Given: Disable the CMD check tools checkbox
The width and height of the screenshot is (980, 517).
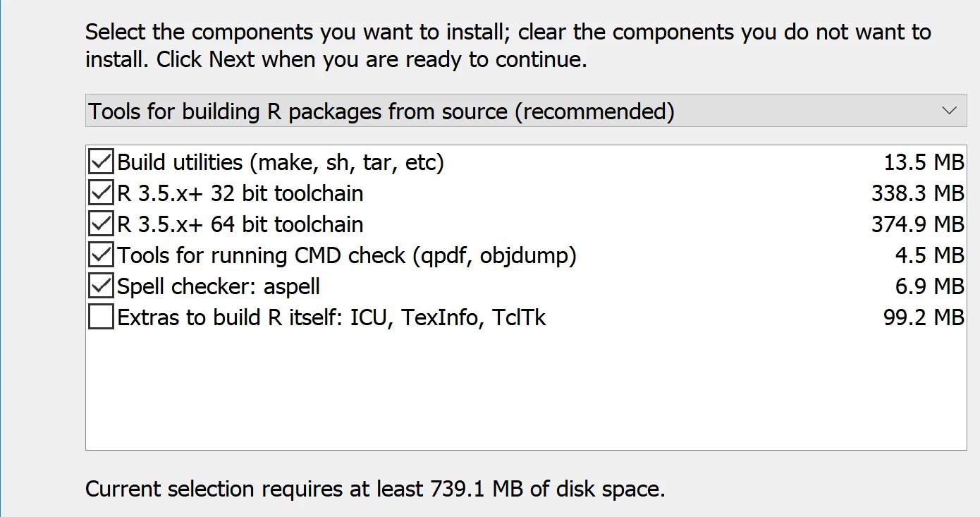Looking at the screenshot, I should (101, 255).
